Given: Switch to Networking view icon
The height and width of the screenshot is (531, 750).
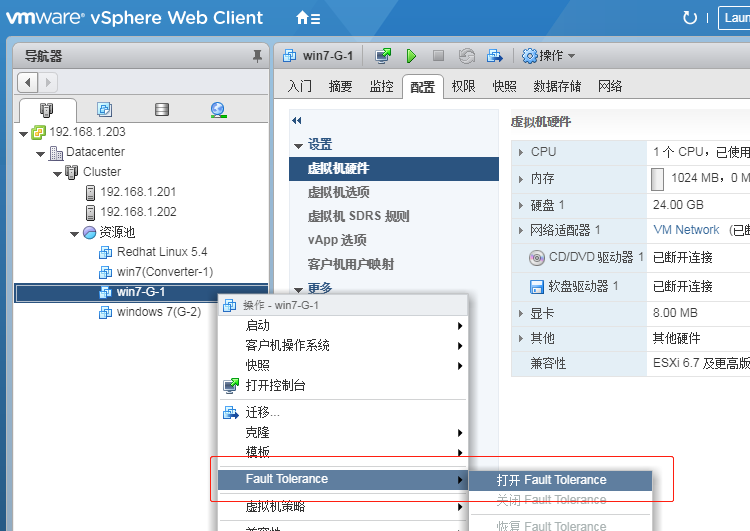Looking at the screenshot, I should (218, 110).
